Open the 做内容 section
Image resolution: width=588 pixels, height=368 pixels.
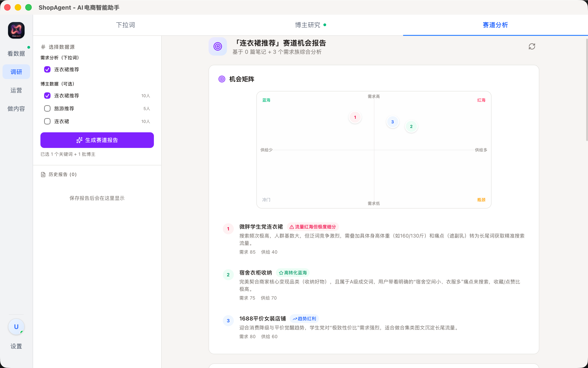tap(16, 109)
